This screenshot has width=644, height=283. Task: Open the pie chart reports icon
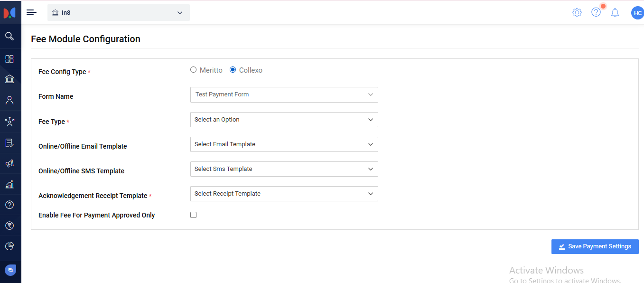click(9, 246)
